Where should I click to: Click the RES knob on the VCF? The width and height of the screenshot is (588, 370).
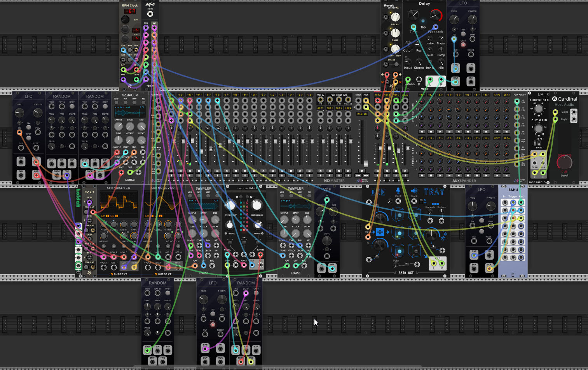[333, 211]
